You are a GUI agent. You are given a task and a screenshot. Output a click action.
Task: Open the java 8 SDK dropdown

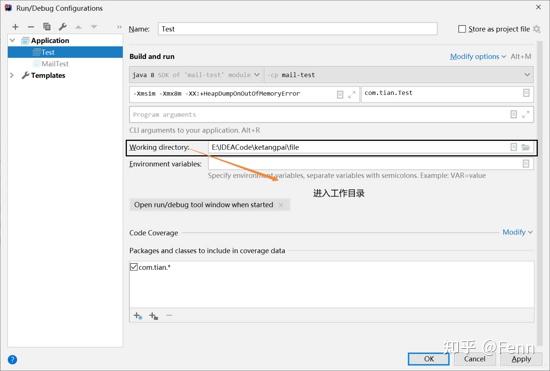[x=196, y=75]
